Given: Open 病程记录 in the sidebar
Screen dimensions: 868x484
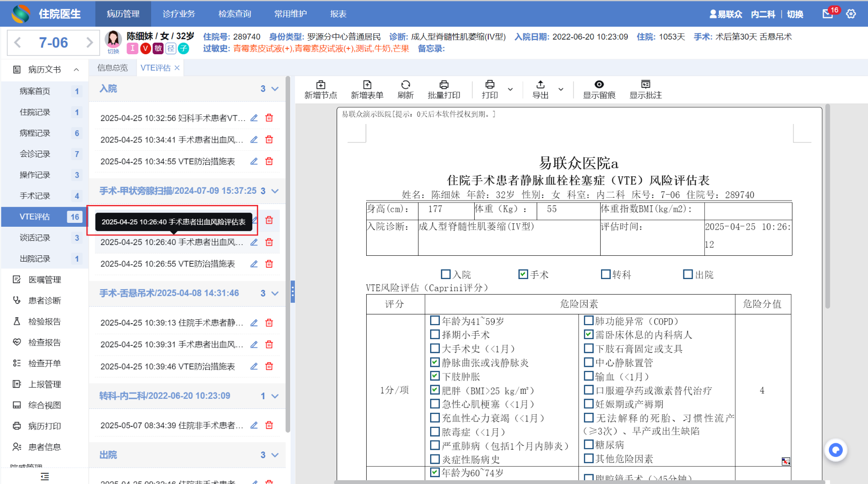Looking at the screenshot, I should pyautogui.click(x=35, y=133).
